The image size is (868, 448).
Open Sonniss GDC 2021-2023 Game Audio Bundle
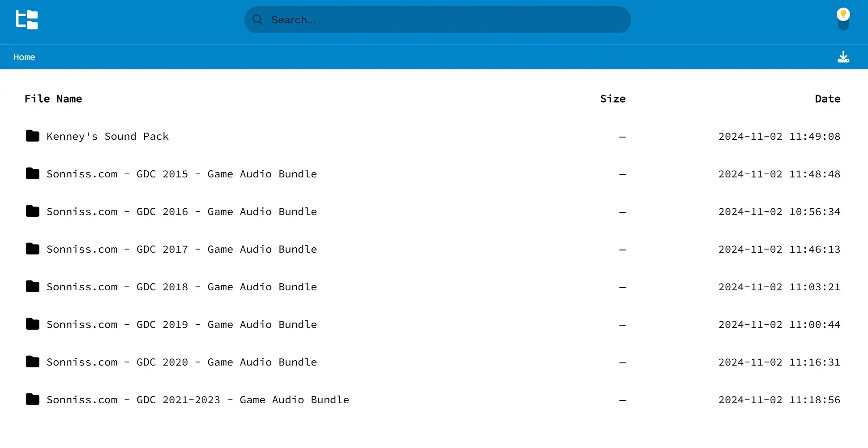click(197, 400)
